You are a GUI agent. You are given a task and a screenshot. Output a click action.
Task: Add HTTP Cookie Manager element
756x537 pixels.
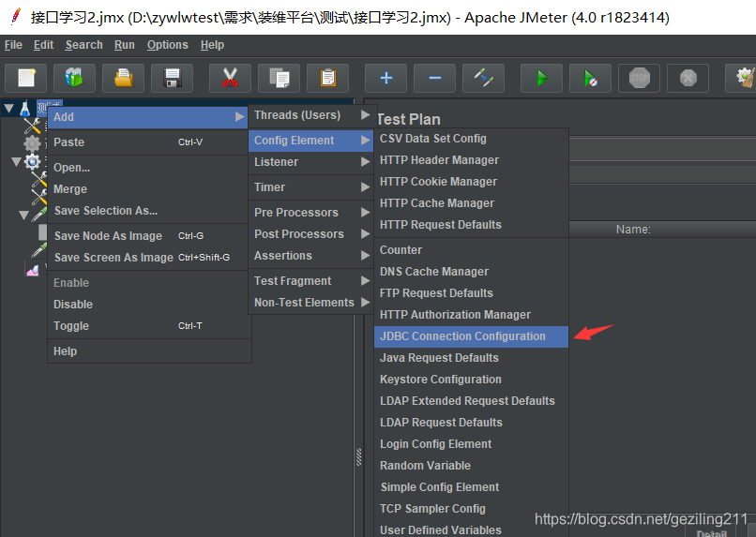click(472, 182)
